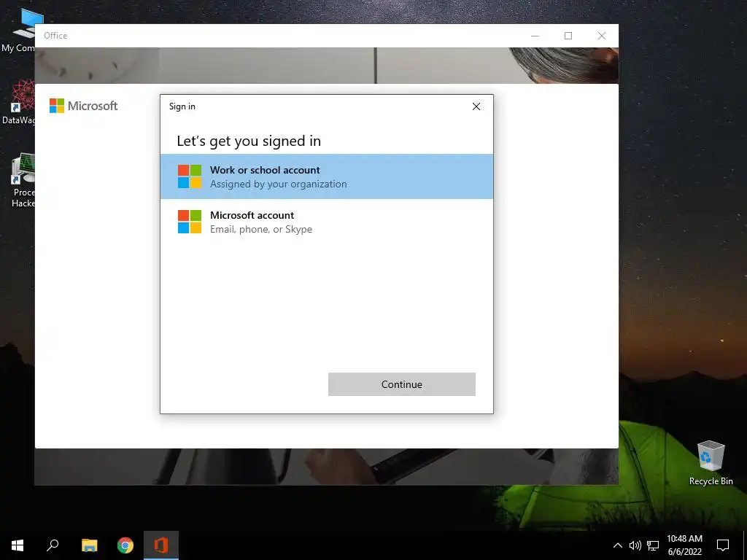Click the Office window title text
The width and height of the screenshot is (747, 560).
(x=55, y=36)
